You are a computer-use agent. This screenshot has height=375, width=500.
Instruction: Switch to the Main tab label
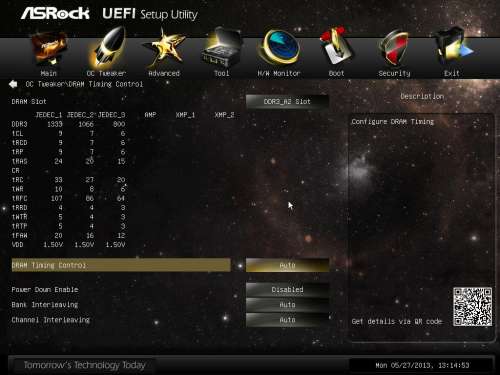coord(49,73)
